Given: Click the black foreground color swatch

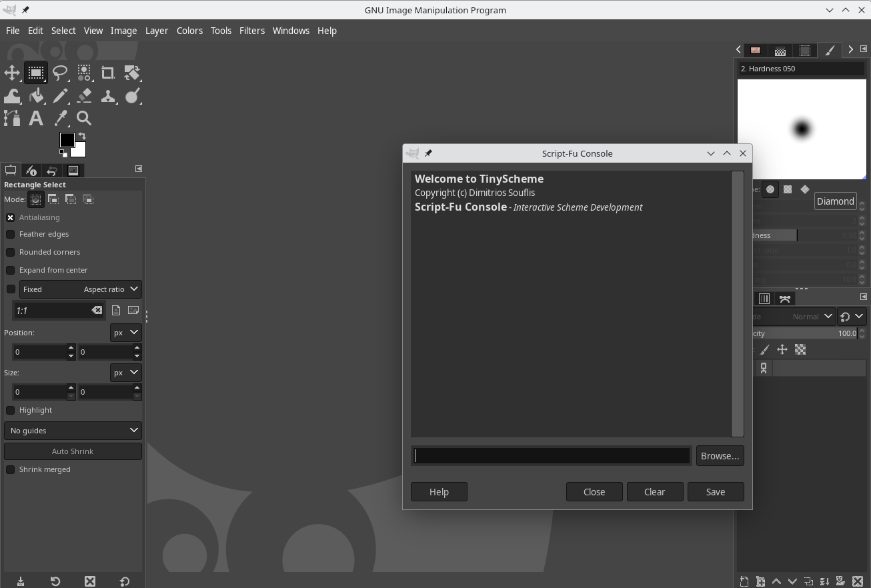Looking at the screenshot, I should click(x=67, y=139).
